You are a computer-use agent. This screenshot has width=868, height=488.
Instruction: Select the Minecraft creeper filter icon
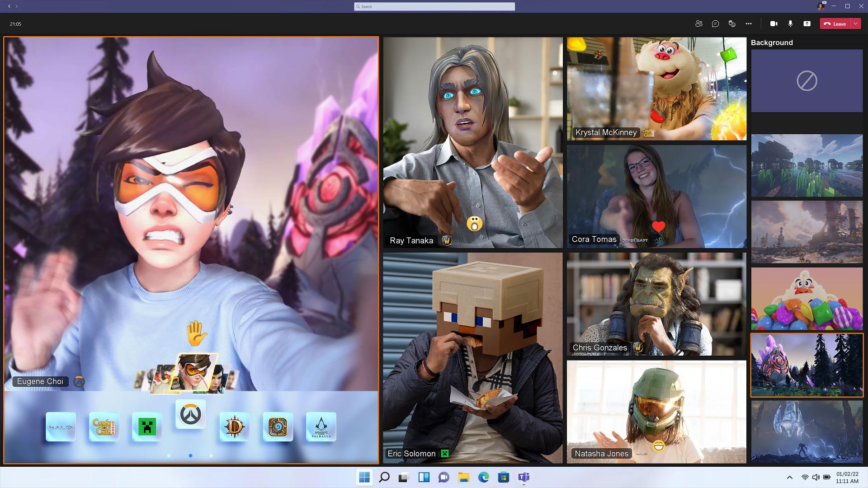point(147,427)
